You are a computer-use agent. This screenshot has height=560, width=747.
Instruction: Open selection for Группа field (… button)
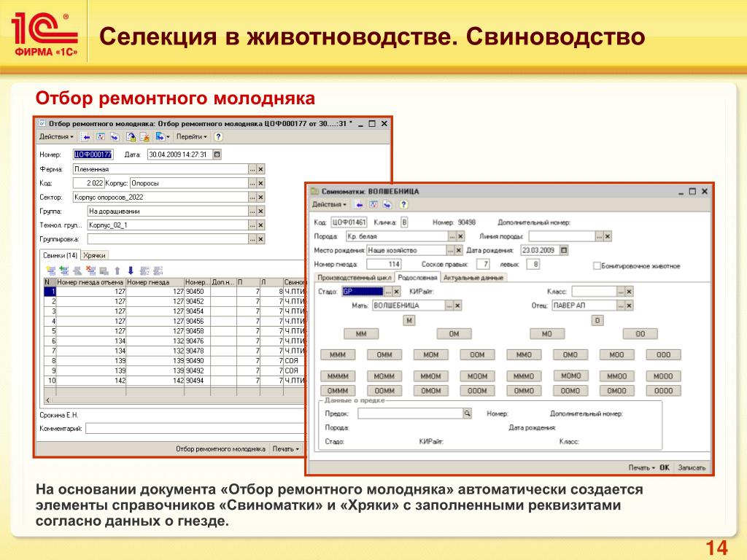(x=252, y=211)
